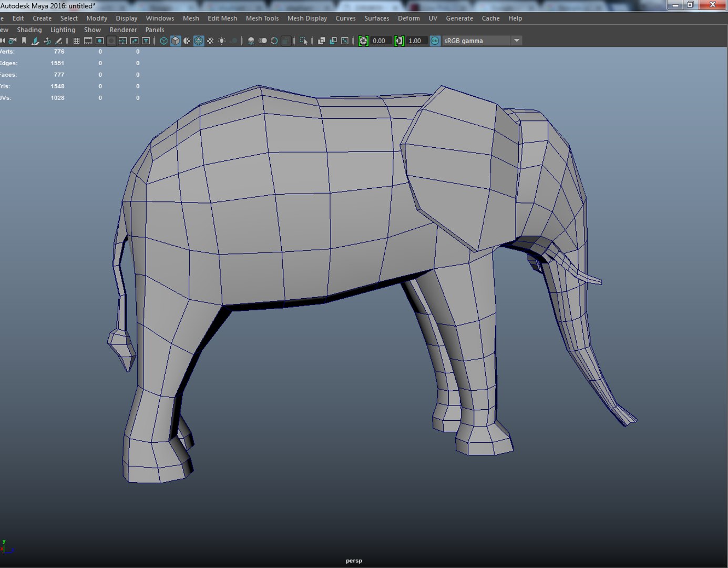Toggle Textured display checker icon
728x568 pixels.
coord(210,40)
